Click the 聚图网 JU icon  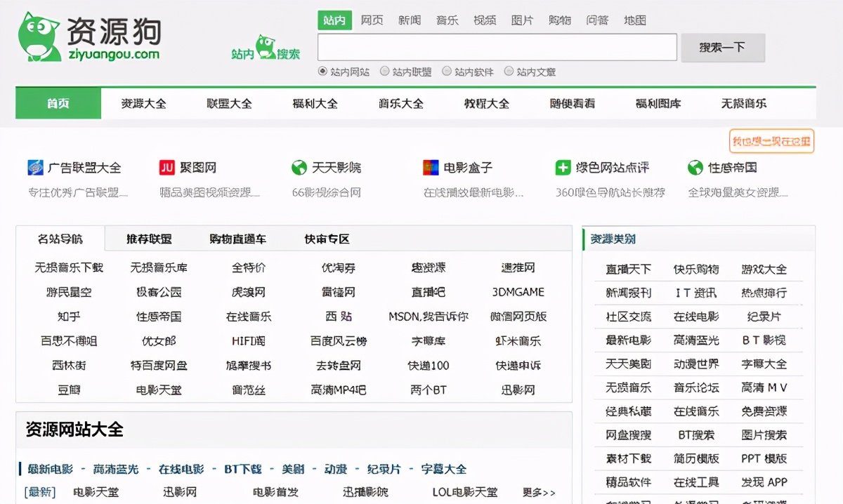(x=168, y=167)
